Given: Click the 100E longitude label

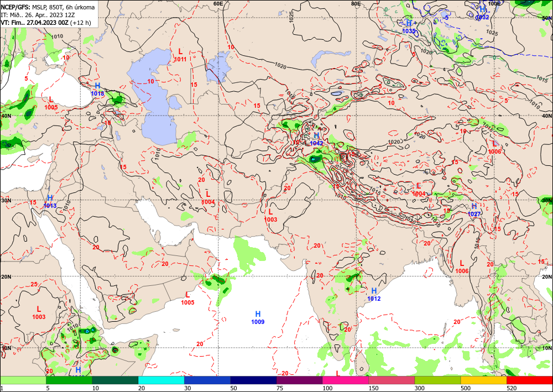Looking at the screenshot, I should [x=494, y=3].
